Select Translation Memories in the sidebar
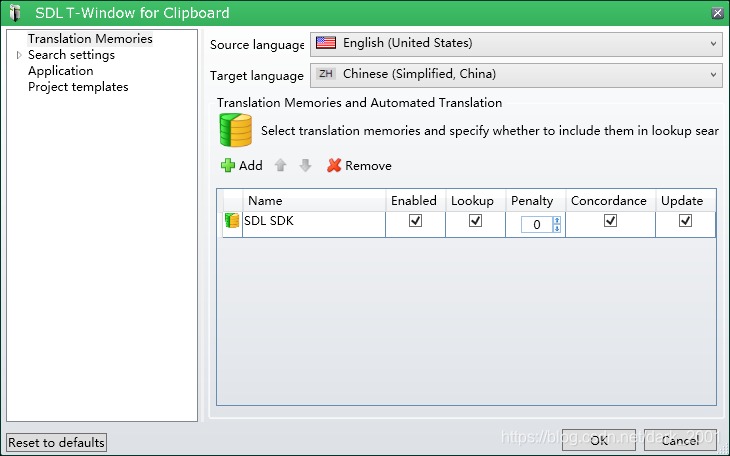The width and height of the screenshot is (730, 456). [90, 39]
